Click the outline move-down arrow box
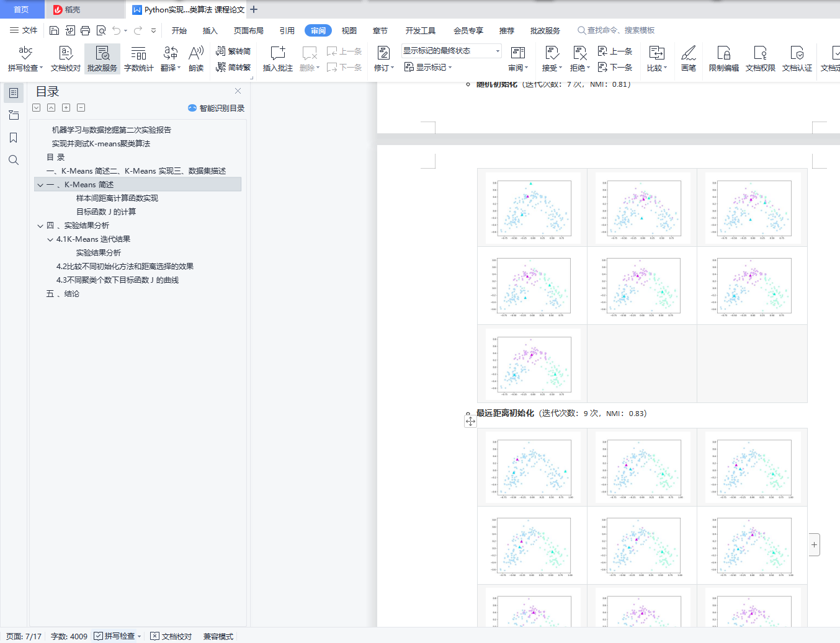 [x=37, y=107]
